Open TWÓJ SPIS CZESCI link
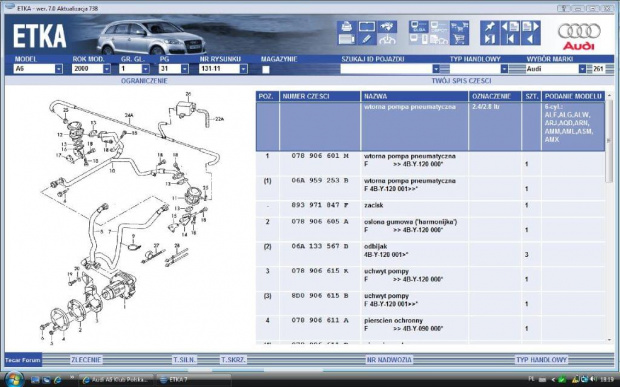The height and width of the screenshot is (387, 620). (x=461, y=81)
